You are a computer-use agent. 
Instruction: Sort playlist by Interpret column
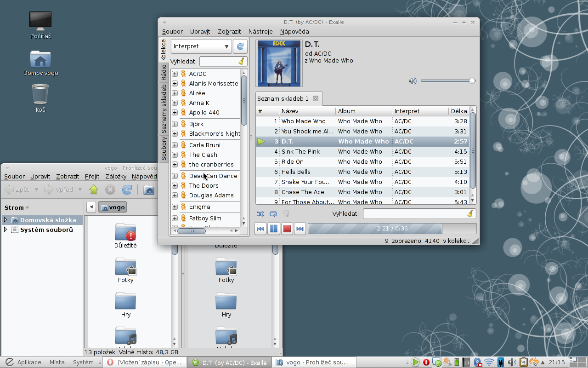click(x=420, y=111)
